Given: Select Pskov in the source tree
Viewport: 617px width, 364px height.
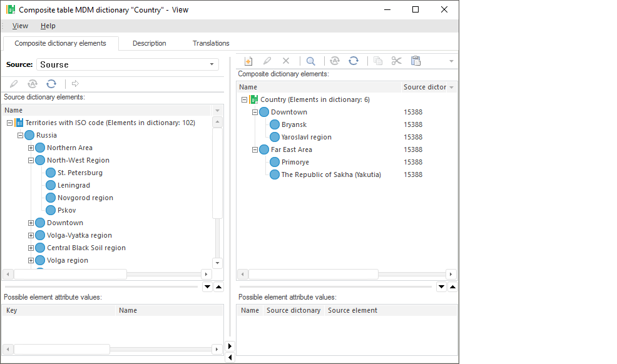Looking at the screenshot, I should pyautogui.click(x=66, y=210).
